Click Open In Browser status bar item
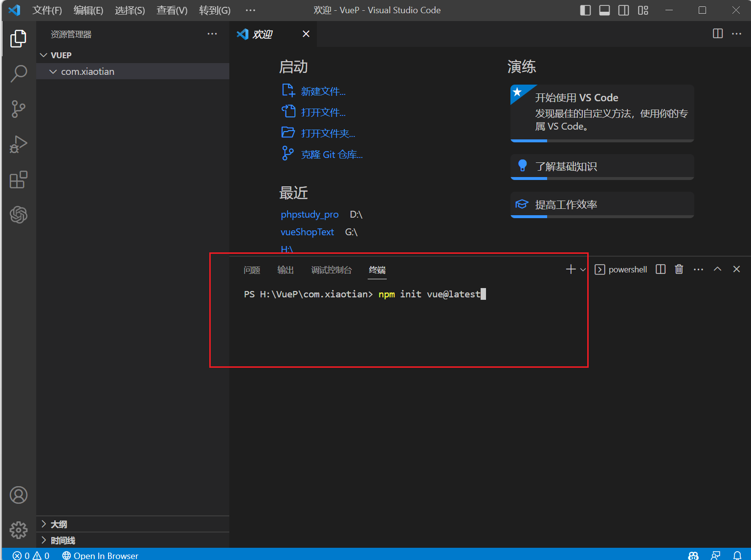Viewport: 751px width, 560px height. point(100,555)
